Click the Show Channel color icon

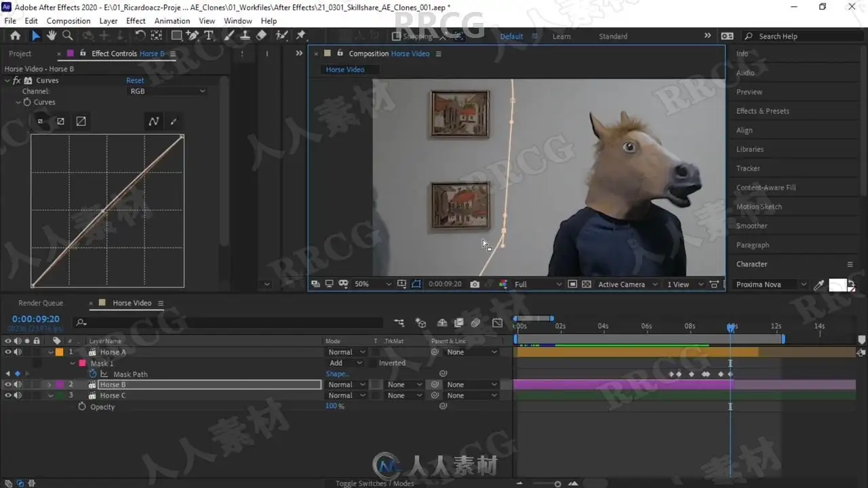point(503,285)
